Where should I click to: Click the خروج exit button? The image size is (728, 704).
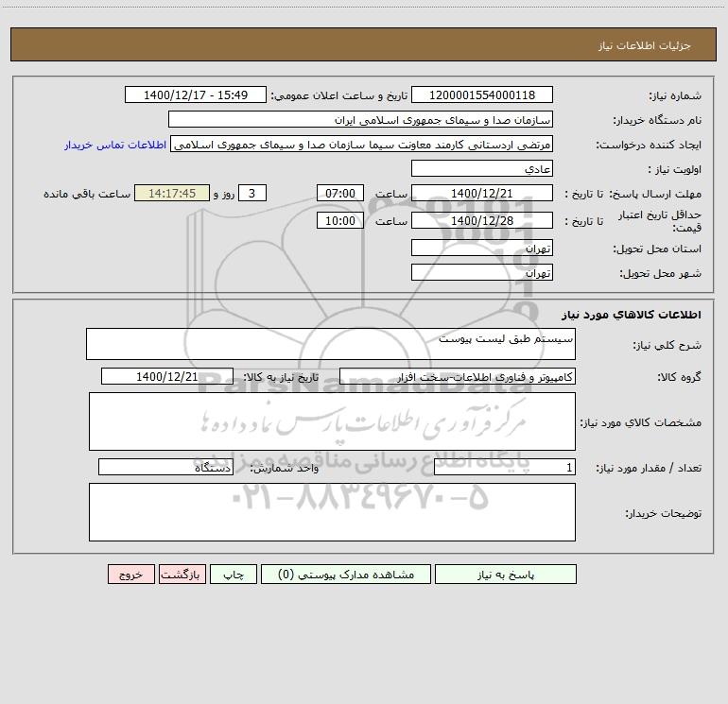pos(130,574)
